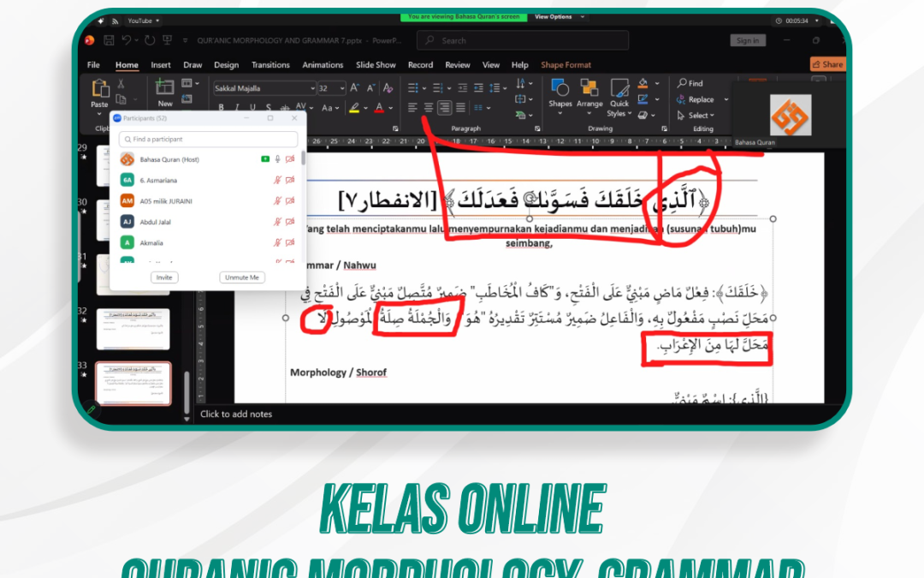
Task: Click the Find magnifier button
Action: point(690,83)
